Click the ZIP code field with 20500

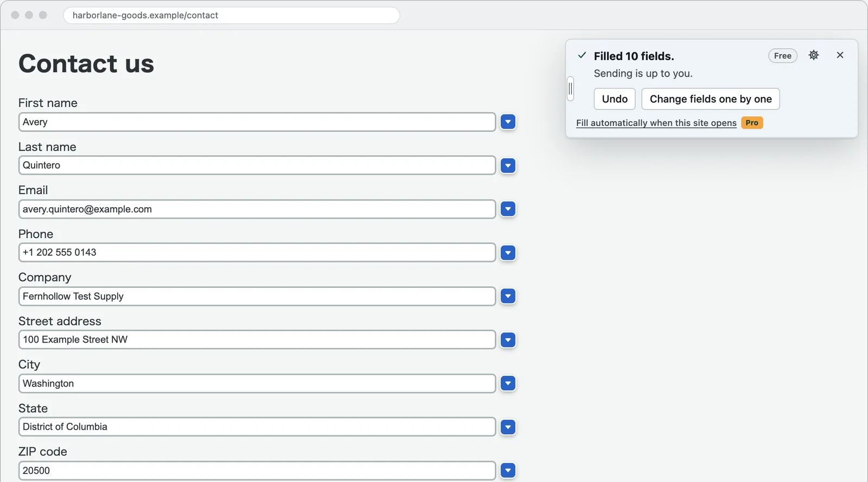pos(257,471)
